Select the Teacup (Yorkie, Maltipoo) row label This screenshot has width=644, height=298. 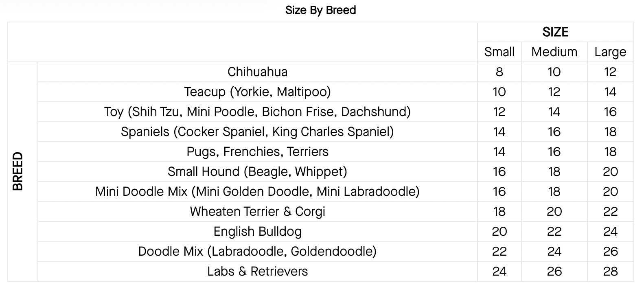point(257,92)
